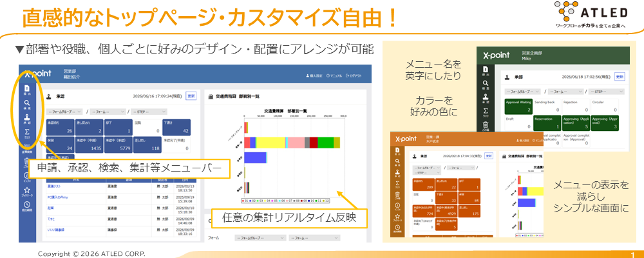Click 提出 icon in orange screen sidebar
Image resolution: width=644 pixels, height=258 pixels.
[397, 152]
